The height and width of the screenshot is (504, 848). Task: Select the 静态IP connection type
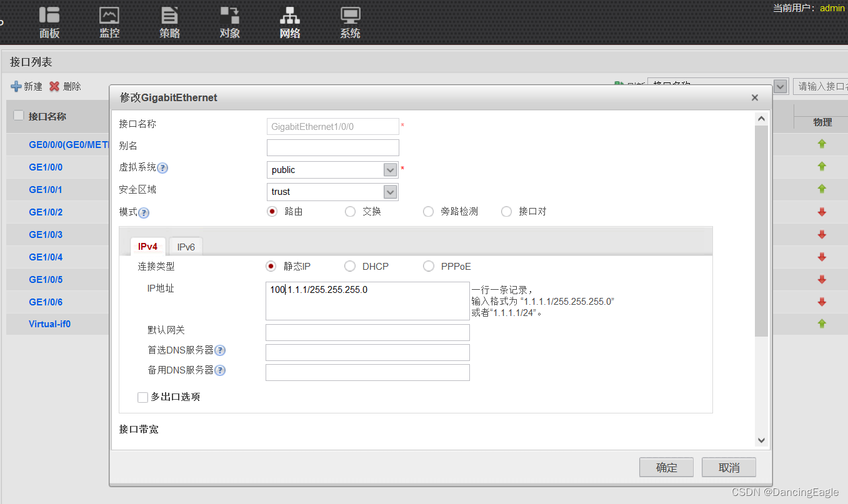pos(271,266)
